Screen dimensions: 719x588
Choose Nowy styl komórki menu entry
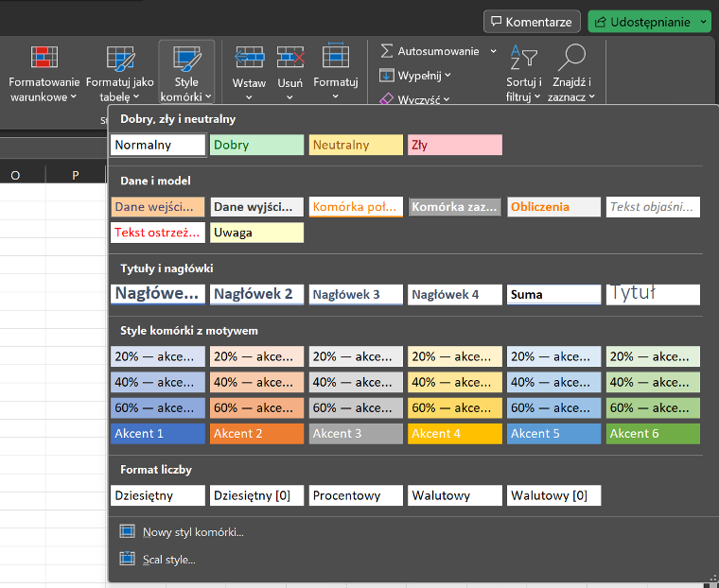(193, 532)
